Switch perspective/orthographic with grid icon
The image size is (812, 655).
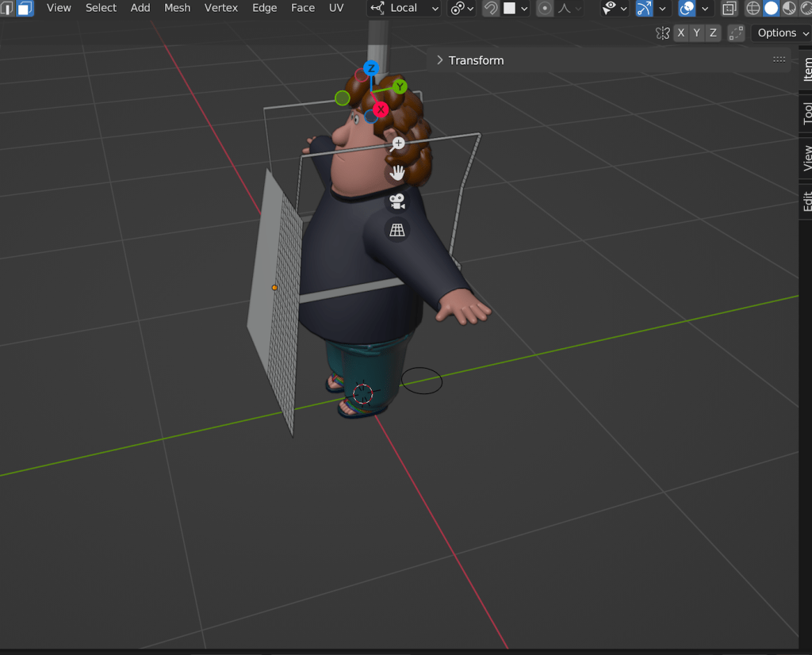click(398, 230)
